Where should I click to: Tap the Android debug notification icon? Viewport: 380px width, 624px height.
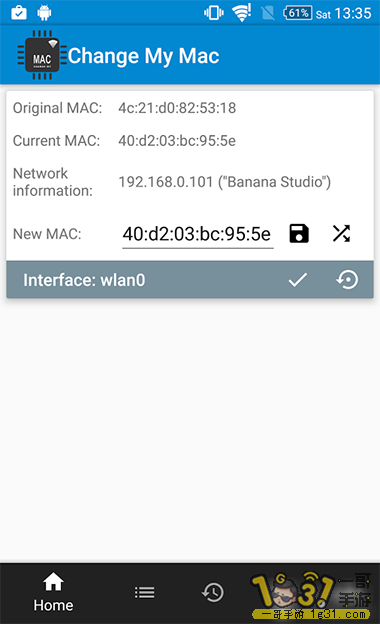point(44,13)
